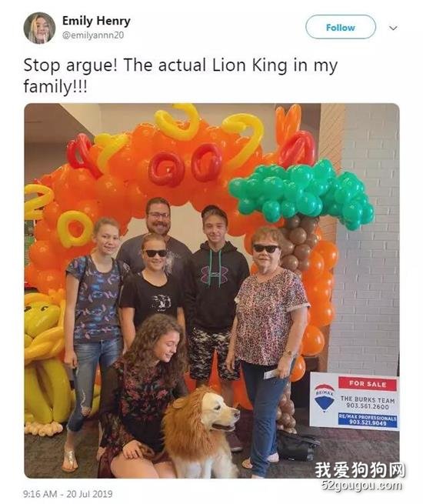423x504 pixels.
Task: Click the Emily Henry display name
Action: [96, 21]
